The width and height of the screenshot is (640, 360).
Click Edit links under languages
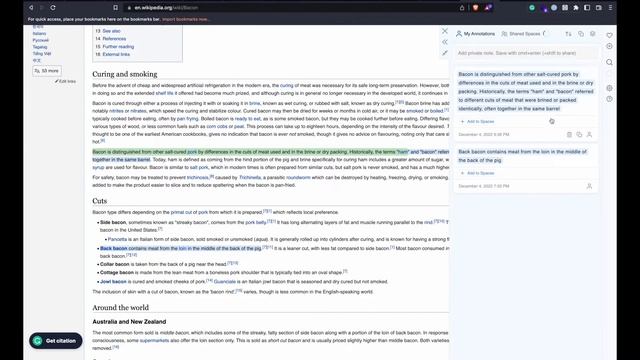(x=65, y=81)
